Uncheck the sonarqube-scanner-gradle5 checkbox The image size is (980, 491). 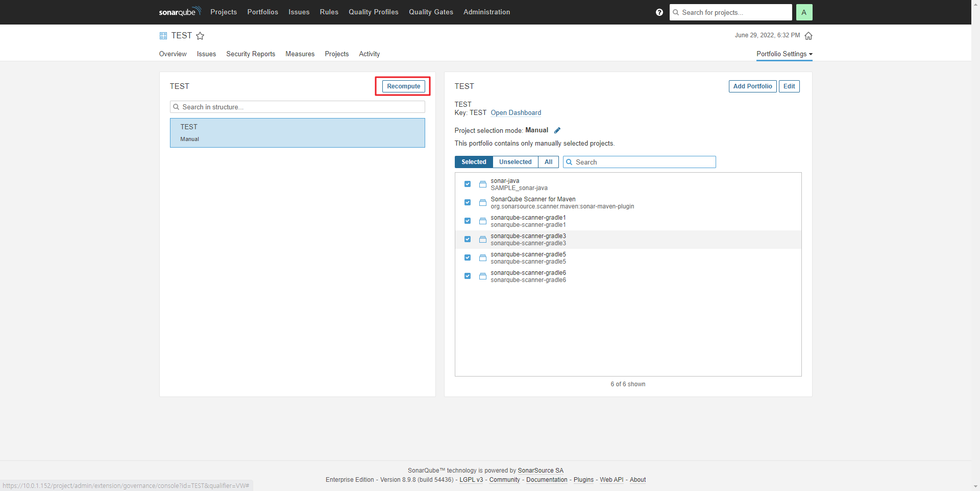[x=467, y=258]
